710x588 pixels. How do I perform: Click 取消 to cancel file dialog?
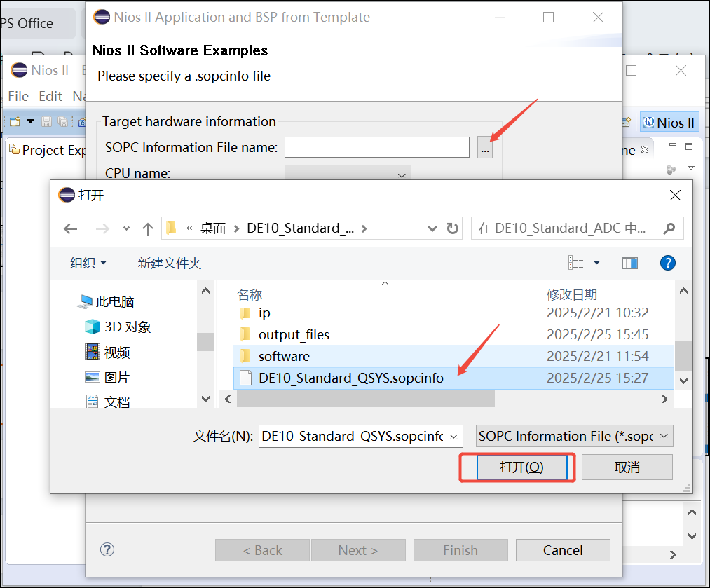(x=627, y=467)
